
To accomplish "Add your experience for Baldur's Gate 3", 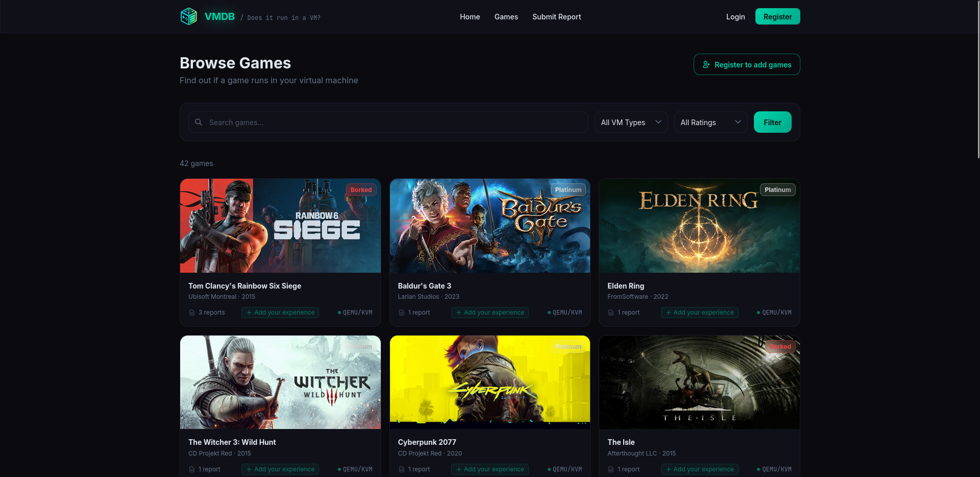I will coord(489,313).
